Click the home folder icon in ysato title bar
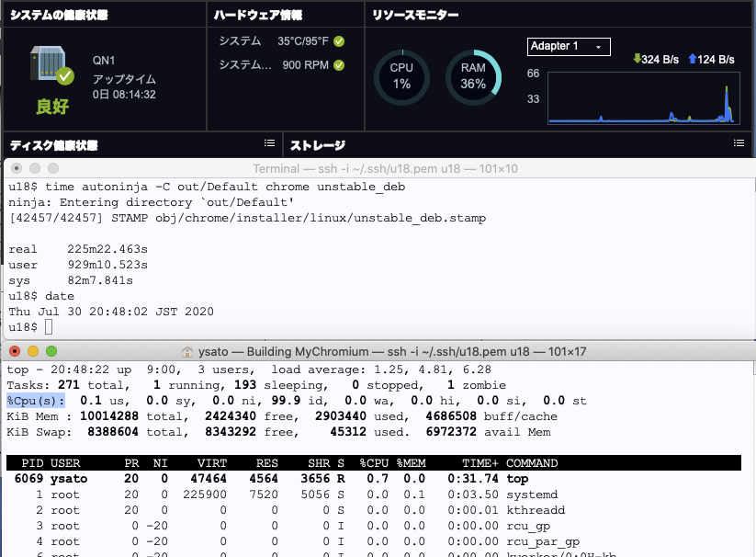Viewport: 756px width, 557px height. [190, 351]
